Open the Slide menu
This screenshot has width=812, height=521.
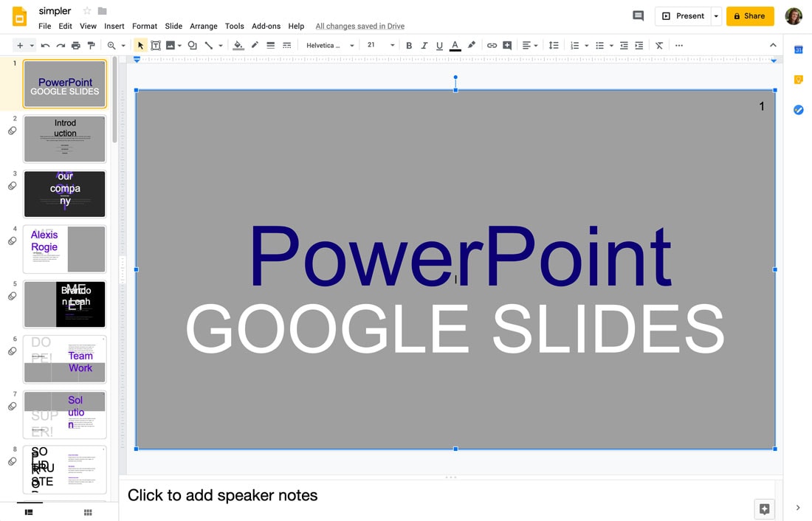173,26
